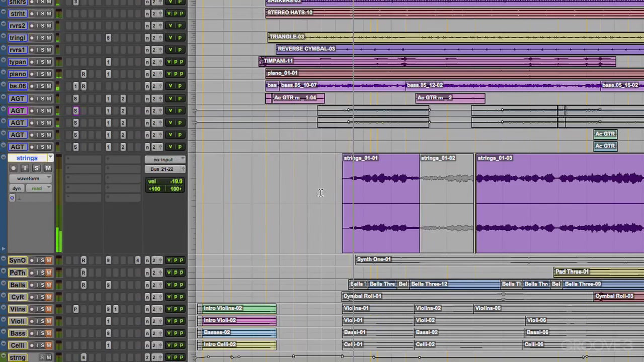Open the strings track name dropdown arrow

[x=50, y=158]
